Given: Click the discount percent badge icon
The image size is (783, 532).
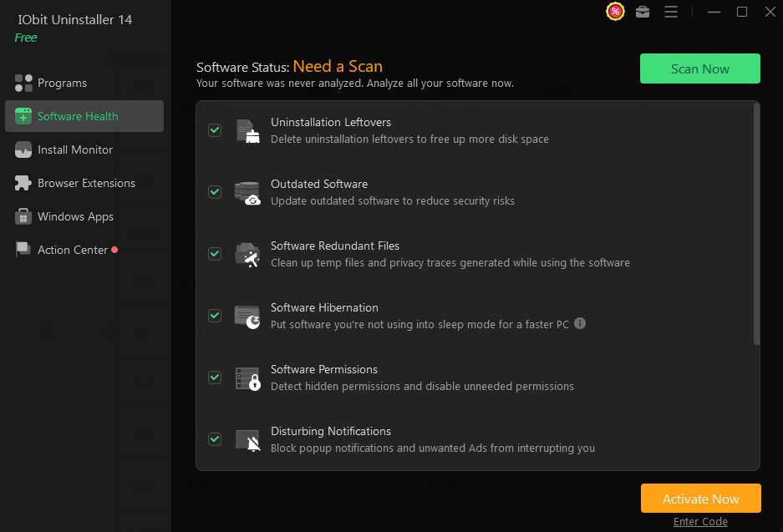Looking at the screenshot, I should click(615, 12).
